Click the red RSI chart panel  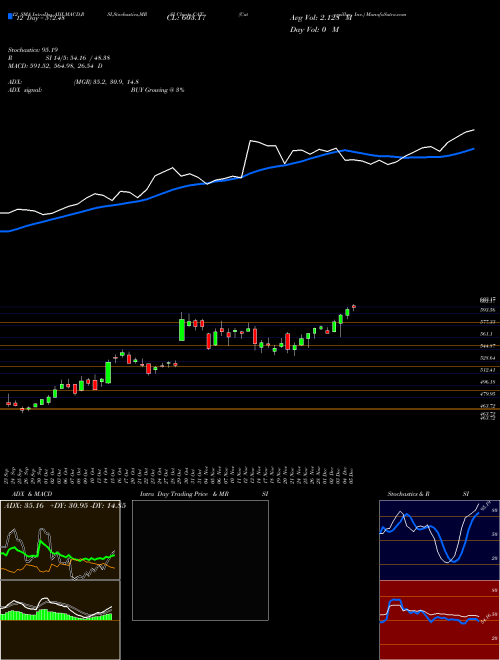coord(439,620)
